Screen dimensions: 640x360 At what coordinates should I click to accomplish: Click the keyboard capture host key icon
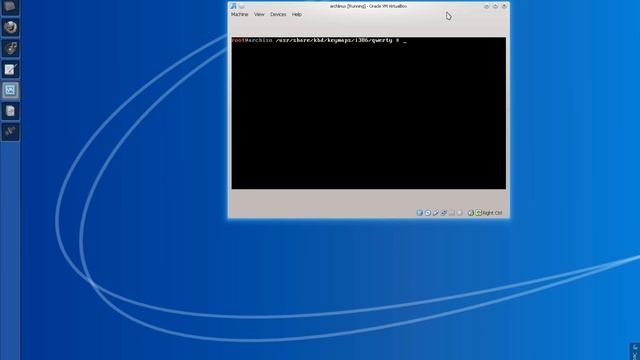click(x=478, y=213)
